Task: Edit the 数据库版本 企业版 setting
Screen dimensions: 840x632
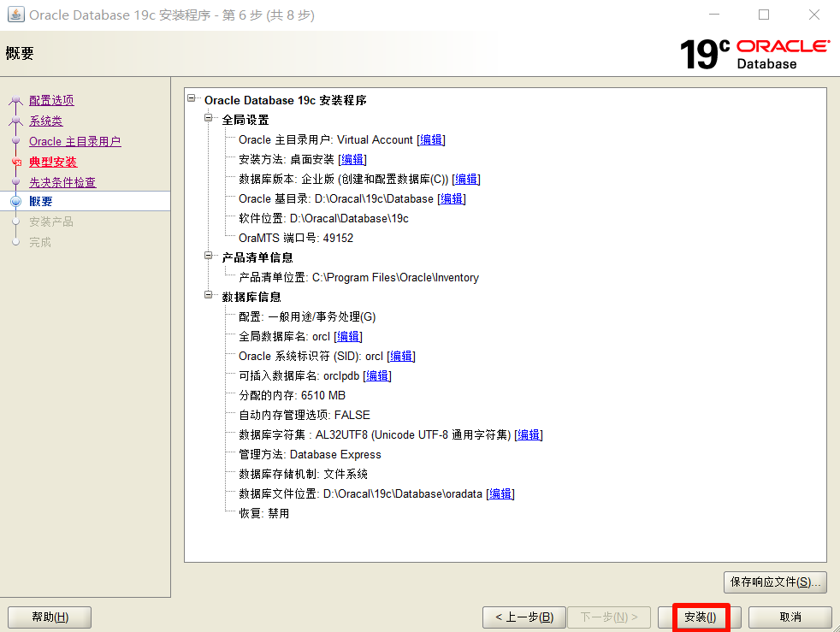Action: tap(466, 179)
